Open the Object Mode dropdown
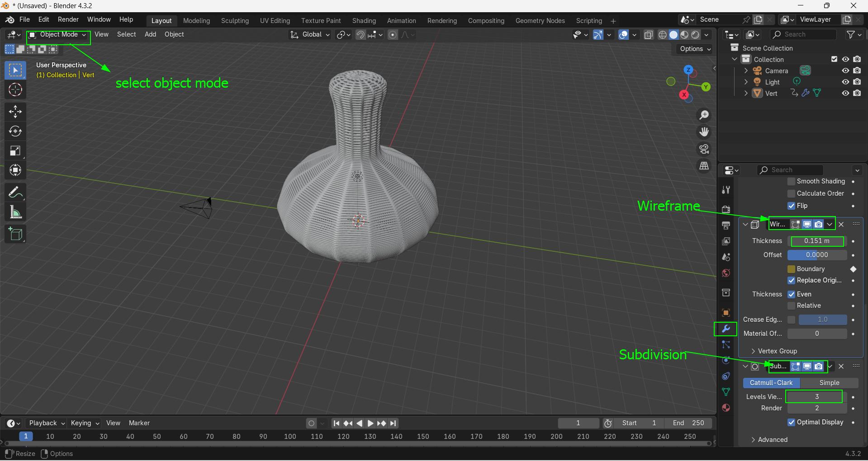The image size is (868, 461). [58, 35]
